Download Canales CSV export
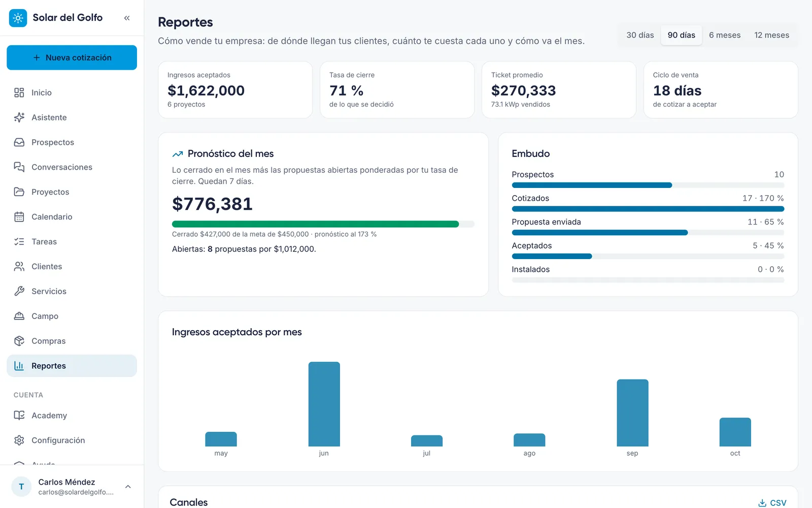 coord(772,503)
